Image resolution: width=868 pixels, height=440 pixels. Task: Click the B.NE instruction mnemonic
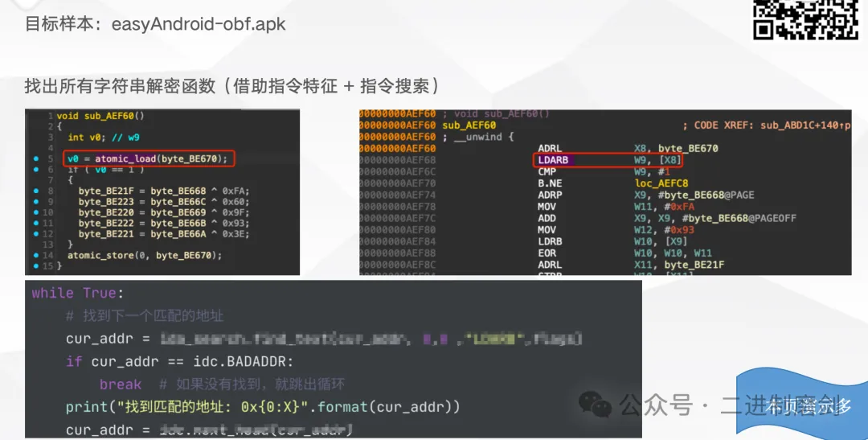(551, 183)
